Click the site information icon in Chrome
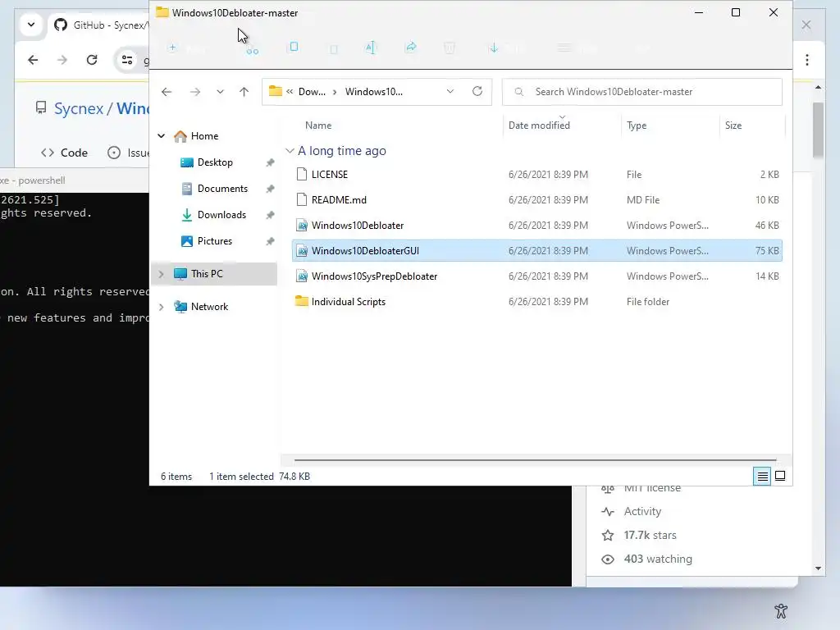 [x=127, y=59]
